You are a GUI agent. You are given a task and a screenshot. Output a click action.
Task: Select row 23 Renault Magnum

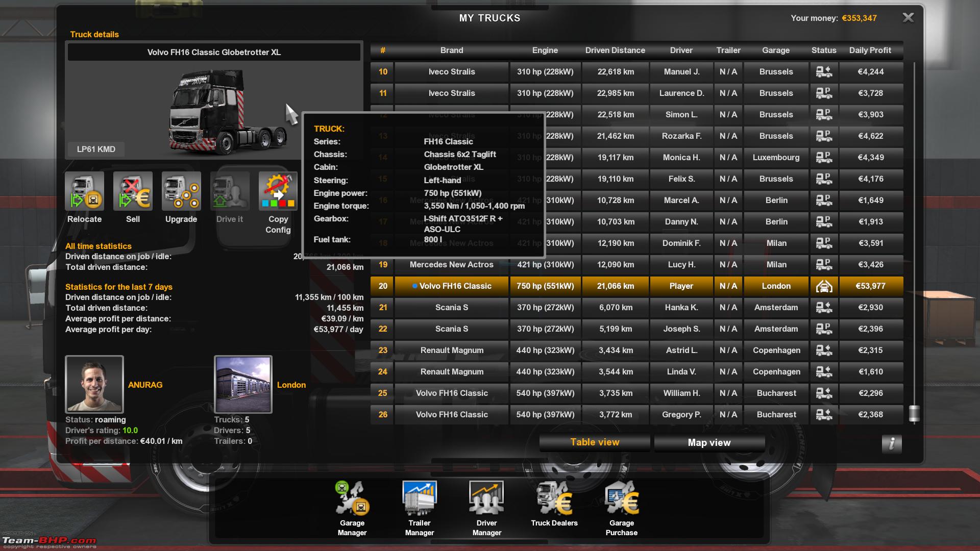(x=636, y=350)
